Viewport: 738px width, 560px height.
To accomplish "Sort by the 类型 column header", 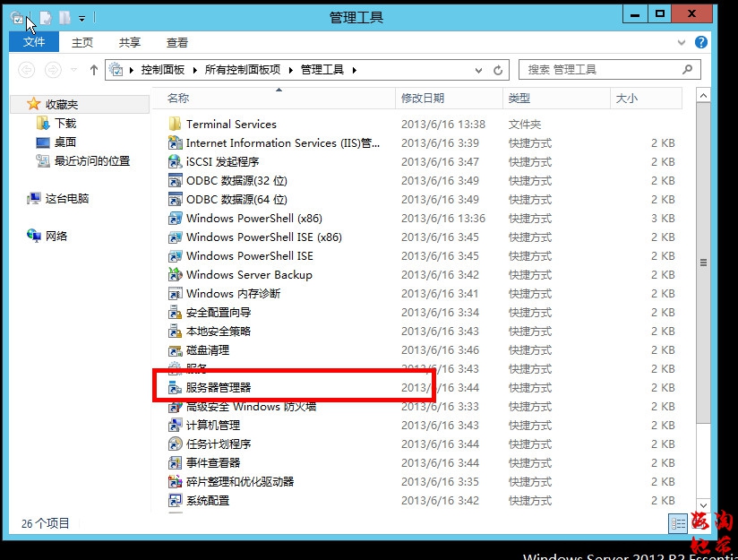I will pyautogui.click(x=556, y=98).
